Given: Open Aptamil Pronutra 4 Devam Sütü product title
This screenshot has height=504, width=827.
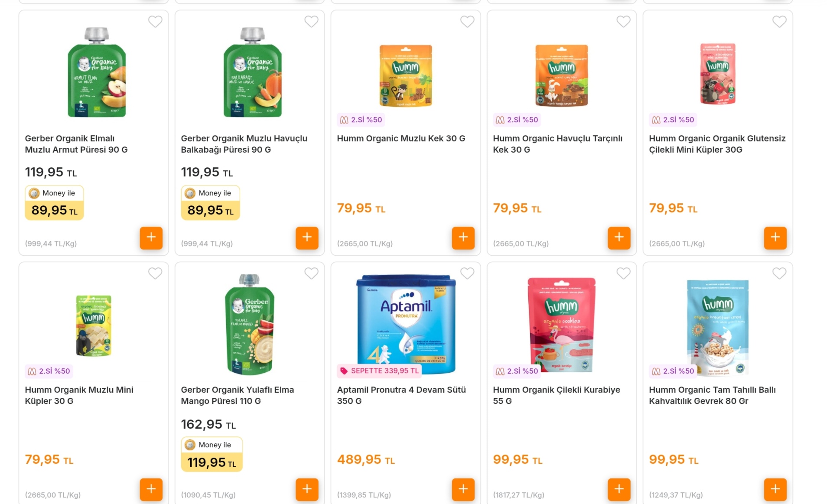Looking at the screenshot, I should pyautogui.click(x=401, y=395).
